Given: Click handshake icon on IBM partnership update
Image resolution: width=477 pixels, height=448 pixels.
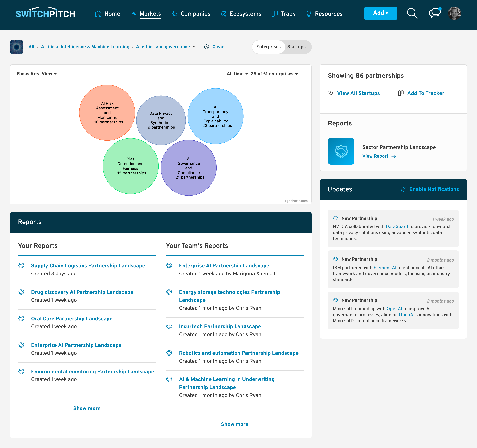Looking at the screenshot, I should [335, 259].
